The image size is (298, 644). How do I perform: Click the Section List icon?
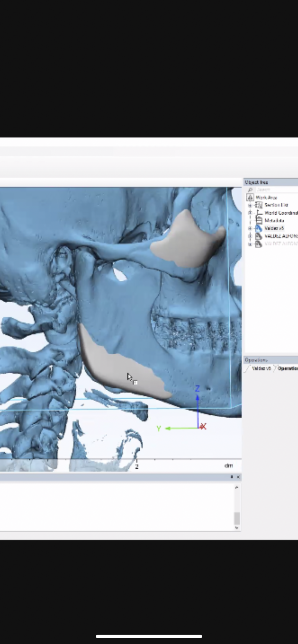258,205
